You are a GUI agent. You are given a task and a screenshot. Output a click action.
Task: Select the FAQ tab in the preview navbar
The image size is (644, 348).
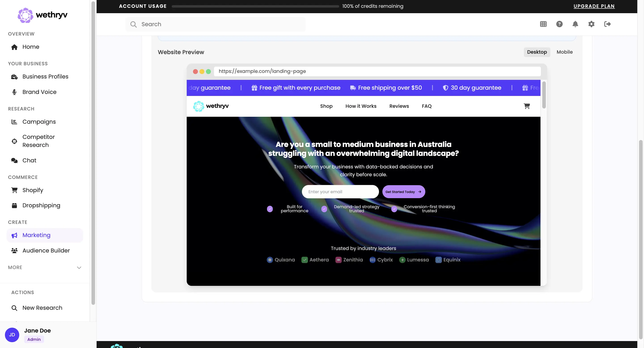426,106
